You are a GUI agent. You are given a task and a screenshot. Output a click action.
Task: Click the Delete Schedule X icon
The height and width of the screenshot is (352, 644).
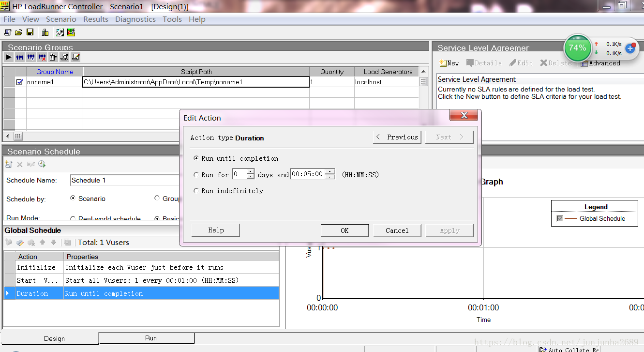coord(20,165)
